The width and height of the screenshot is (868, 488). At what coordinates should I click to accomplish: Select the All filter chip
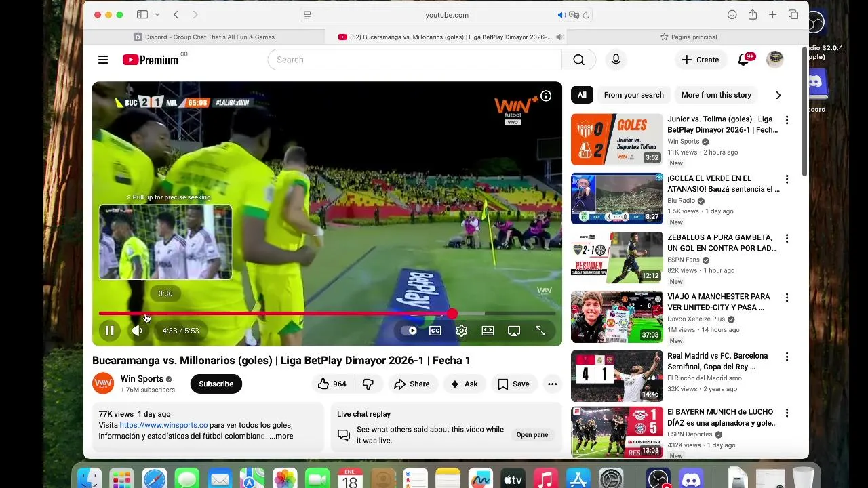pos(582,95)
